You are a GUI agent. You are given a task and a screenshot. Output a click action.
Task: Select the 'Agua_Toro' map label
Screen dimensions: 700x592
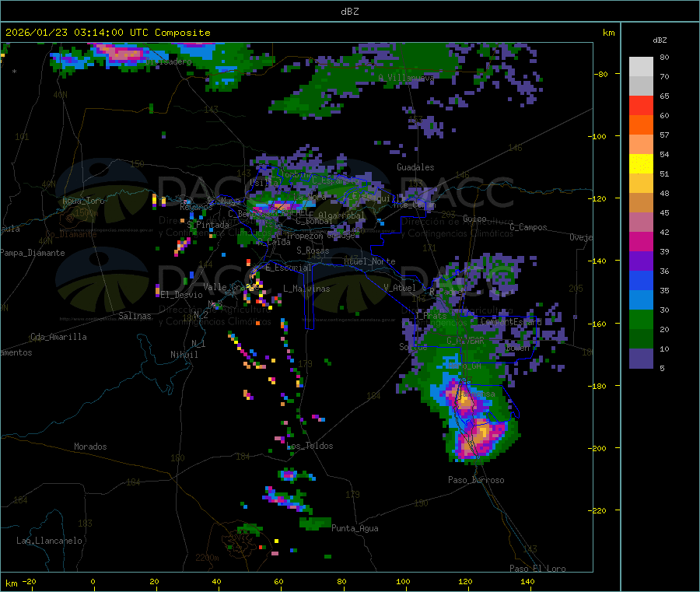[x=83, y=201]
